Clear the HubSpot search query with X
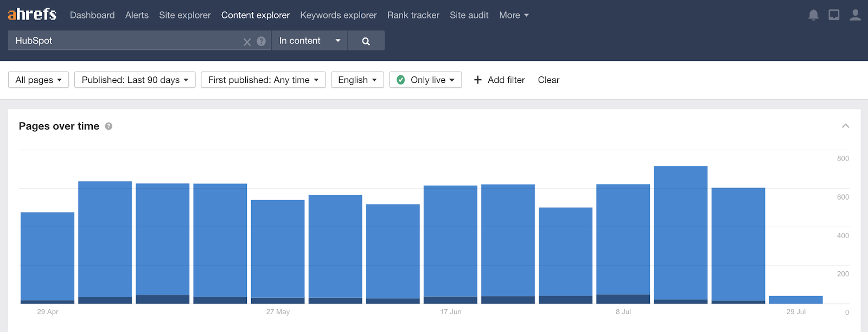The height and width of the screenshot is (332, 868). pos(247,42)
